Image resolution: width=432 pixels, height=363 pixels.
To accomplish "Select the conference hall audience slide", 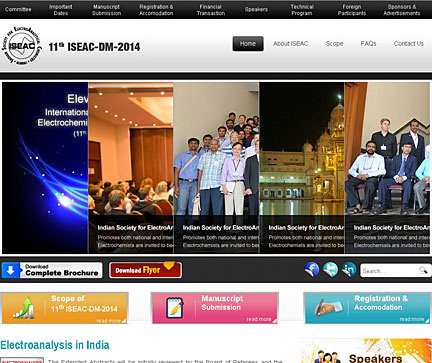I will [131, 168].
